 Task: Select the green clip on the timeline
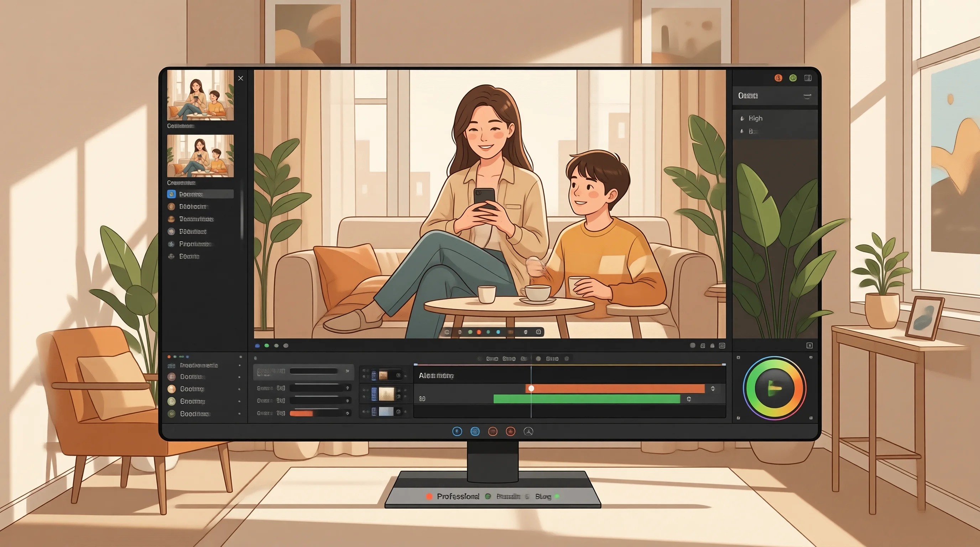pos(587,398)
